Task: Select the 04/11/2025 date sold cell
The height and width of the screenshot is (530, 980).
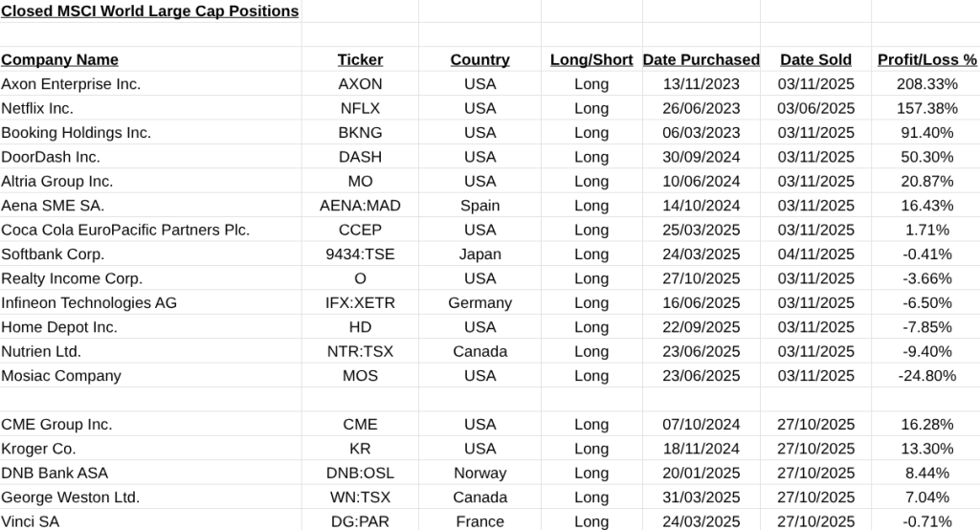Action: click(x=815, y=254)
